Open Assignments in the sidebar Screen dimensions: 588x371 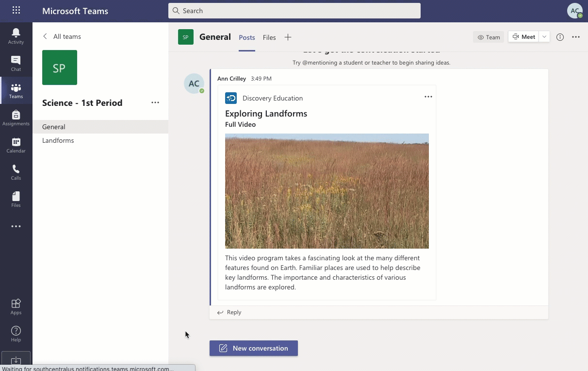[16, 118]
